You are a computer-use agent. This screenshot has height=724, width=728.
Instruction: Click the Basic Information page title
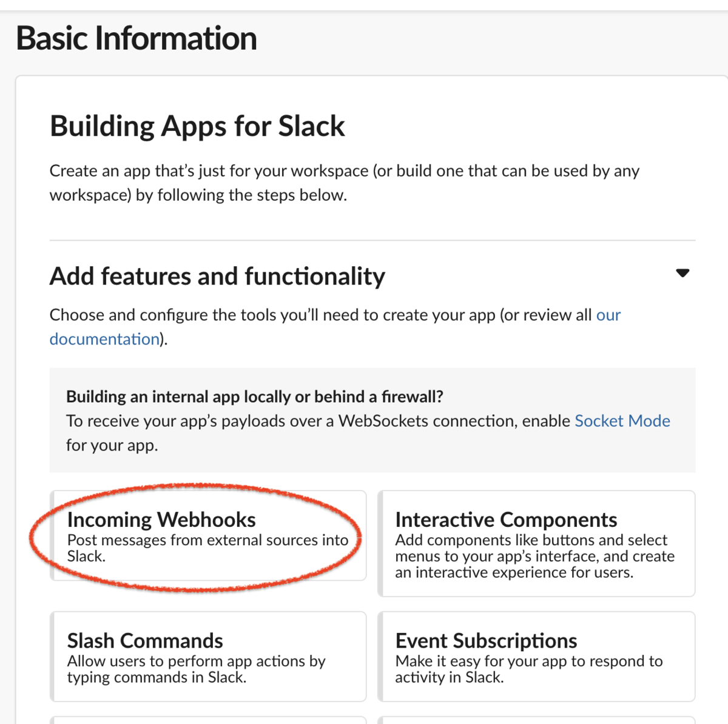tap(136, 38)
